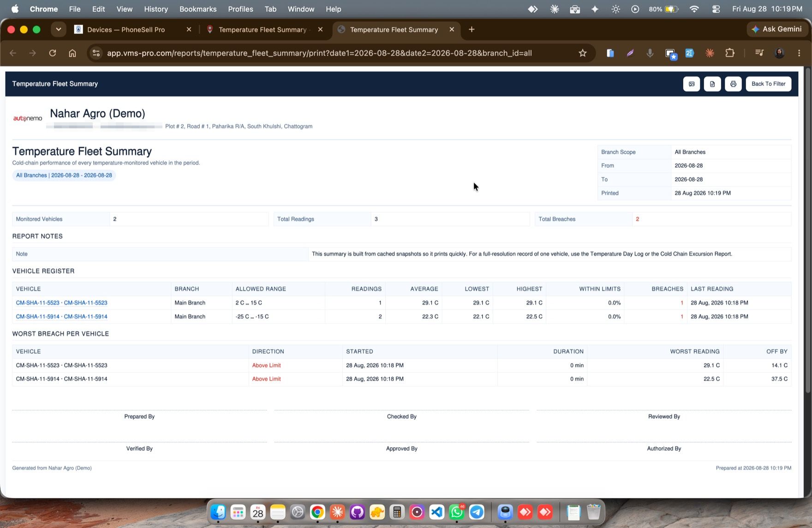Open media controls icon in Chrome toolbar
812x528 pixels.
(759, 53)
